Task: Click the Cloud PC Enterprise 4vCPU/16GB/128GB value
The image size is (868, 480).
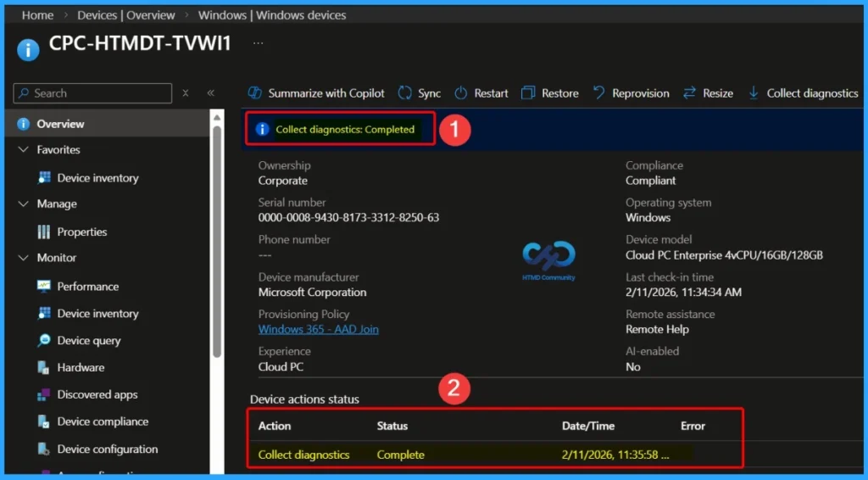Action: [x=724, y=255]
